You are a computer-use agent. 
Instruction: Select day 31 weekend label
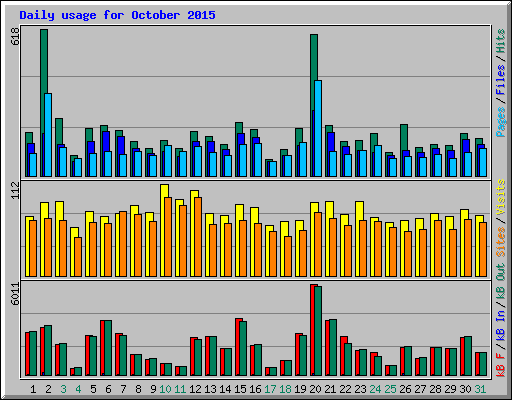click(480, 389)
